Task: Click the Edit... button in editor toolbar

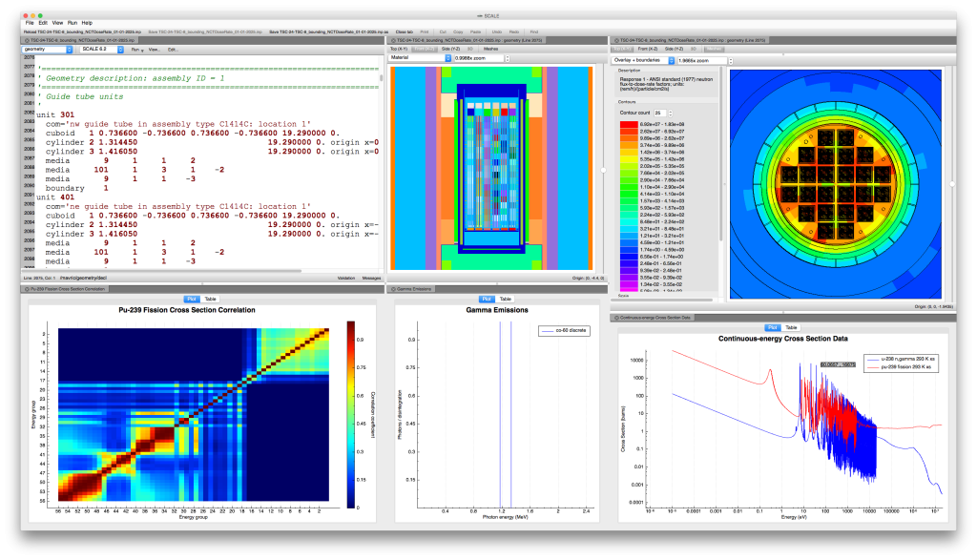Action: (173, 50)
